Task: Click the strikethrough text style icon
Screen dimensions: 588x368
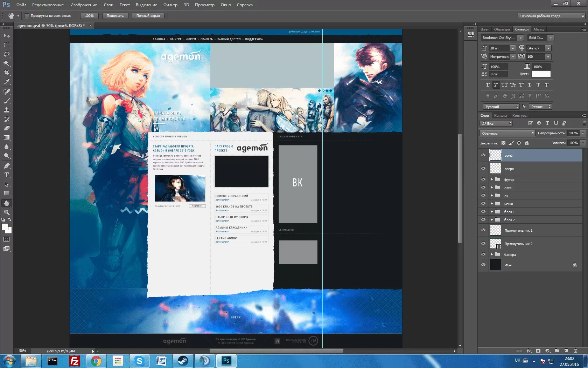Action: pyautogui.click(x=547, y=85)
